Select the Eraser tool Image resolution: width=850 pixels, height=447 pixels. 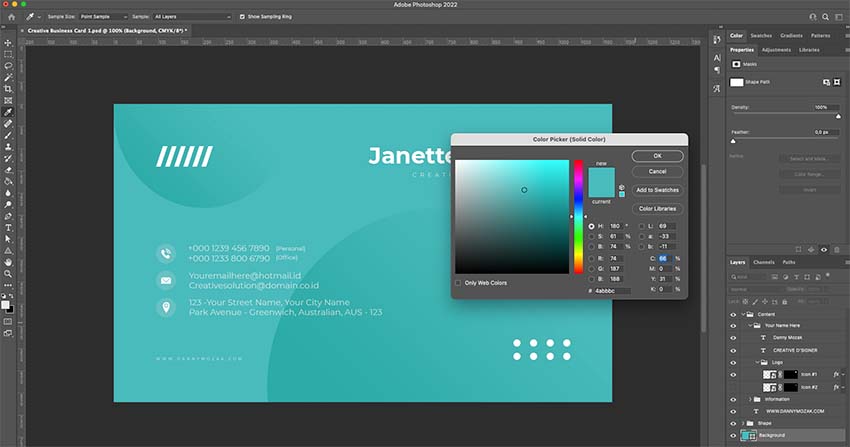[x=8, y=170]
